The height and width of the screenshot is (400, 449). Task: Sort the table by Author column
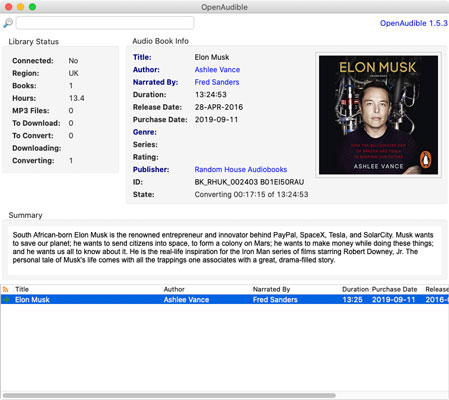pos(174,289)
